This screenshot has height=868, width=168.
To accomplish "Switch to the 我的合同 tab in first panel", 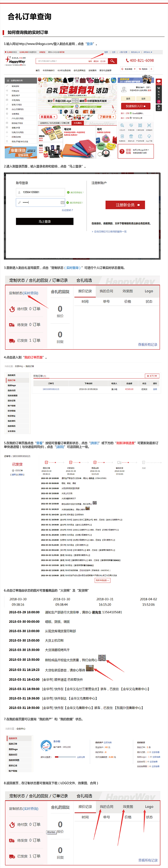I will (106, 291).
